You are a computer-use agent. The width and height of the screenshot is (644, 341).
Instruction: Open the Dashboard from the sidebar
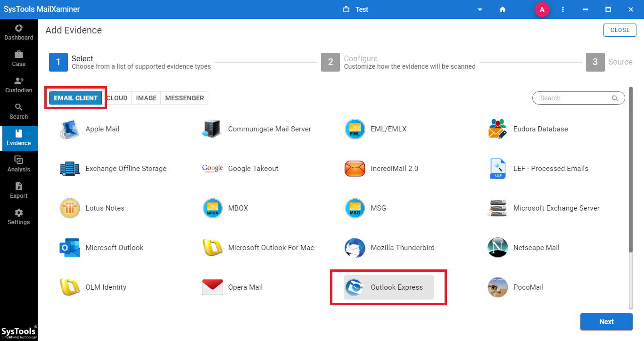click(x=19, y=32)
